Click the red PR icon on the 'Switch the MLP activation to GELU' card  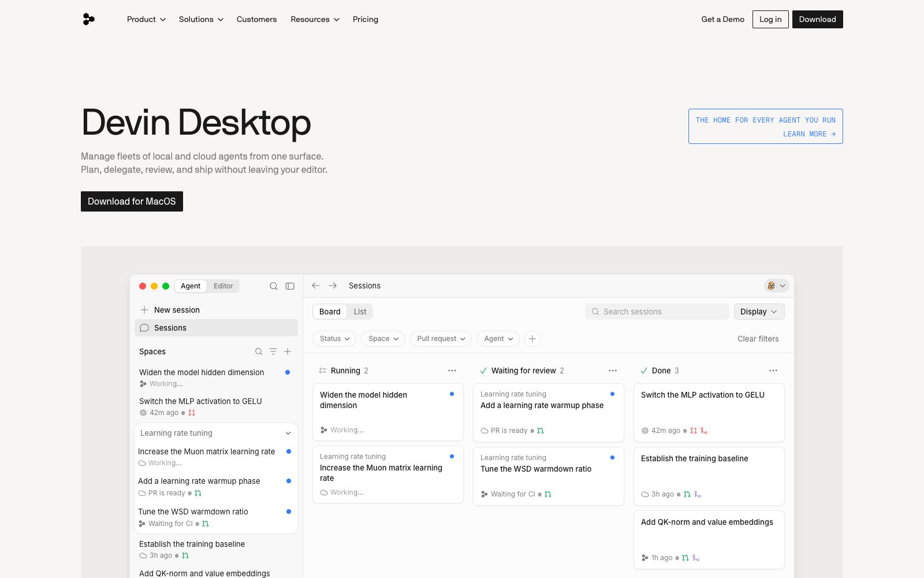pos(694,431)
